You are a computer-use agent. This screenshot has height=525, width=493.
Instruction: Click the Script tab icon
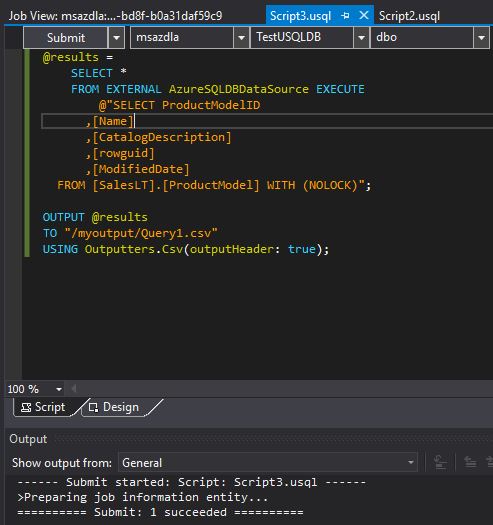tap(26, 407)
